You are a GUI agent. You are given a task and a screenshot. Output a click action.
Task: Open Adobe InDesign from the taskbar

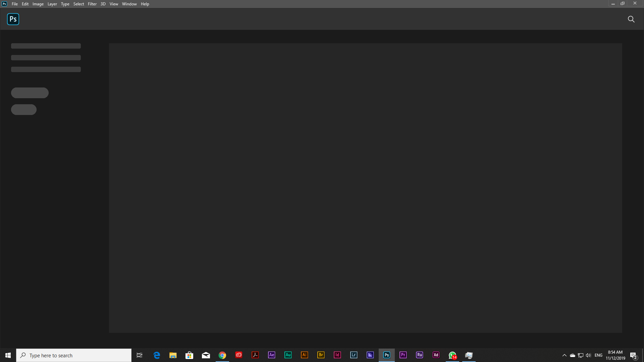(337, 355)
